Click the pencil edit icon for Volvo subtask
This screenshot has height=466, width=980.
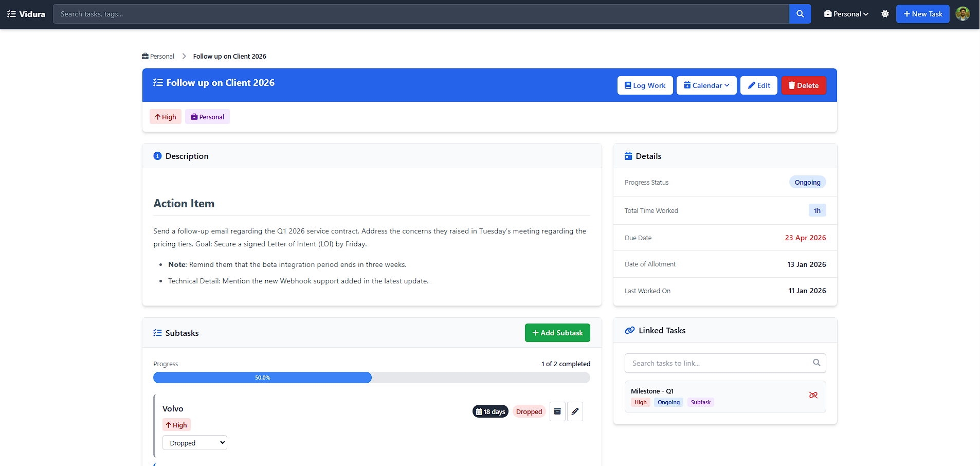point(575,411)
